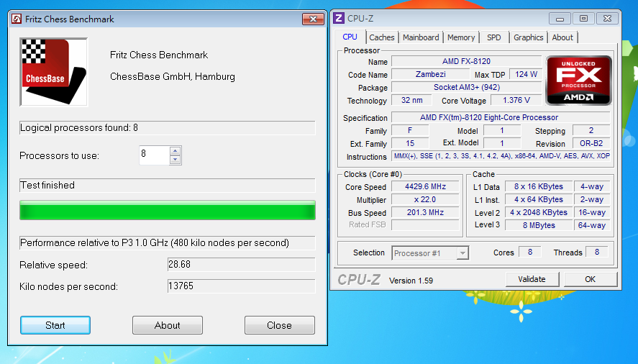
Task: Switch to the Mainboard tab
Action: pos(421,37)
